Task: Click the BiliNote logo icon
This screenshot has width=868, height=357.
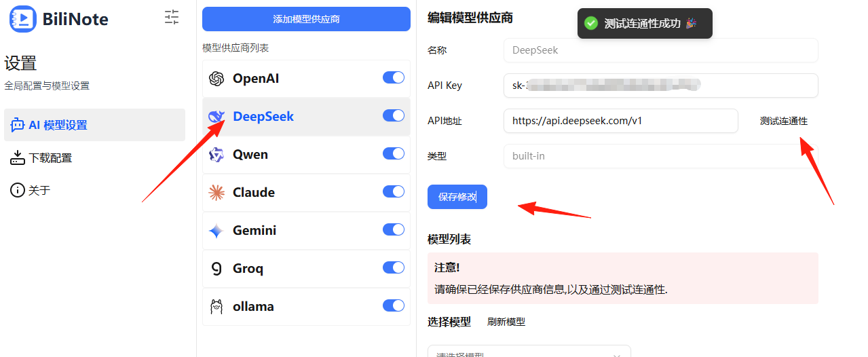Action: click(x=22, y=18)
